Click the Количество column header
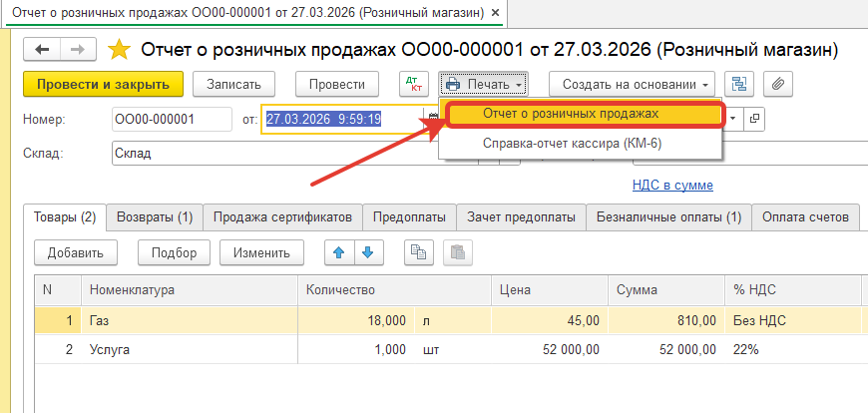 (395, 289)
